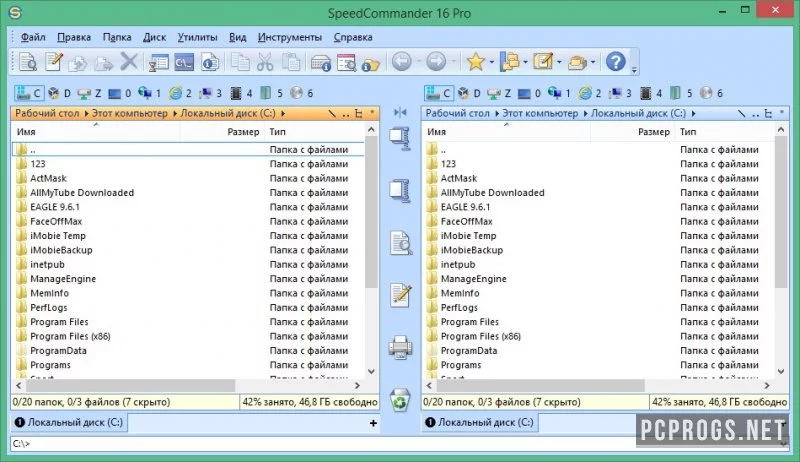Viewport: 800px width, 462px height.
Task: Click the forward navigation arrow
Action: [436, 62]
